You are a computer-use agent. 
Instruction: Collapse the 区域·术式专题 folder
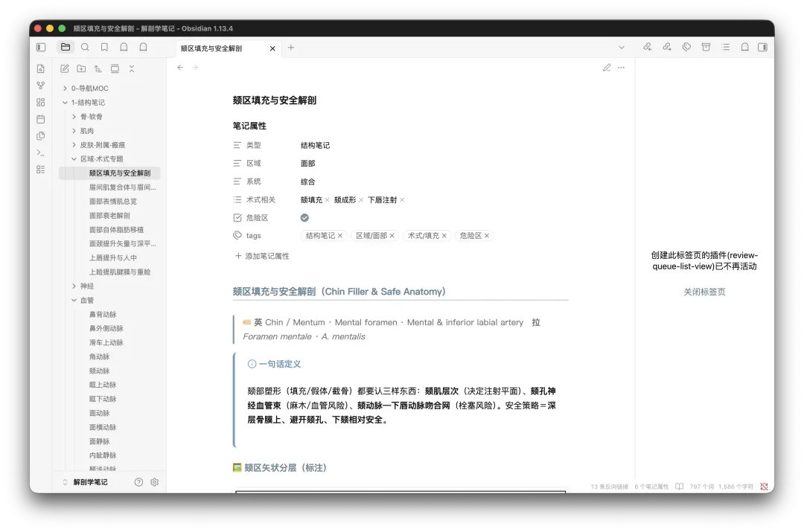(x=74, y=159)
